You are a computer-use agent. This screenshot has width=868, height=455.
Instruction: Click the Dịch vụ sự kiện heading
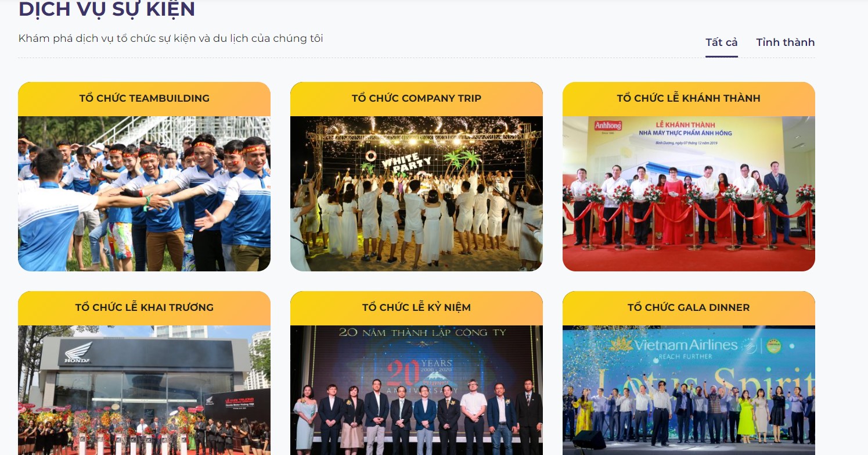[x=107, y=9]
